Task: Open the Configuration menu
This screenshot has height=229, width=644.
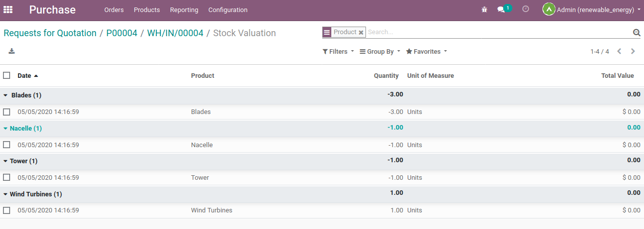Action: click(x=228, y=10)
